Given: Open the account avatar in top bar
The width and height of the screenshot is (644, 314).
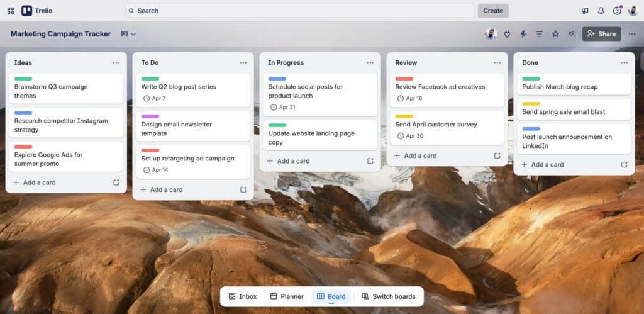Looking at the screenshot, I should click(x=633, y=11).
